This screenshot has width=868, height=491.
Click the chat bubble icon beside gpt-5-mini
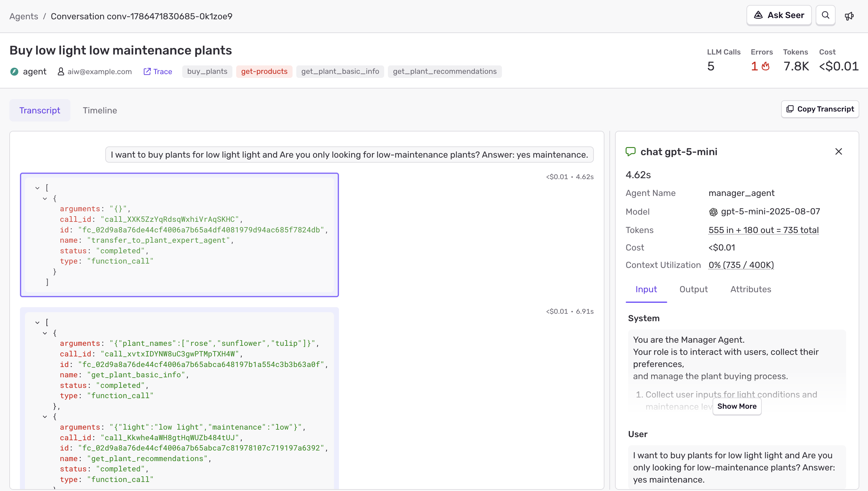pos(630,151)
